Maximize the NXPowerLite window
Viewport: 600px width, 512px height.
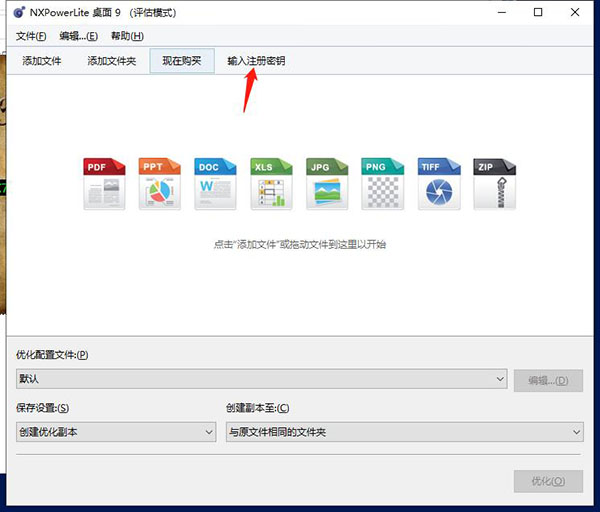538,13
